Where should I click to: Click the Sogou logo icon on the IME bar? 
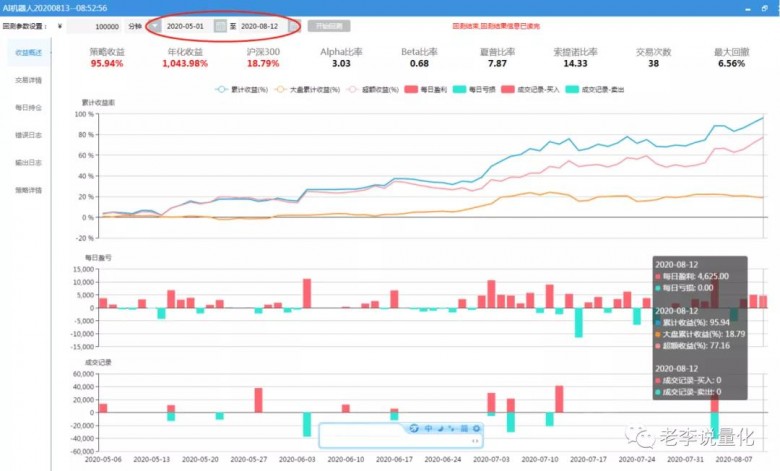[x=414, y=428]
